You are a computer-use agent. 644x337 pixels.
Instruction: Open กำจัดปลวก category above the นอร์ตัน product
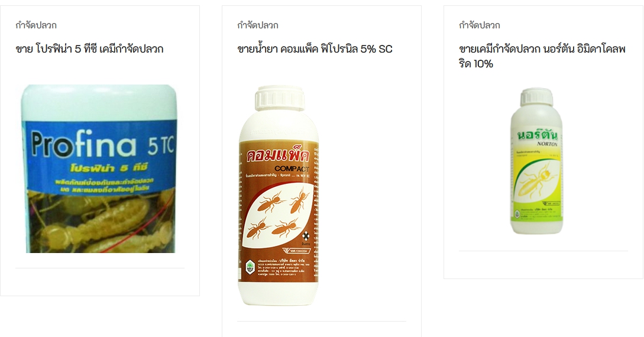tap(479, 25)
